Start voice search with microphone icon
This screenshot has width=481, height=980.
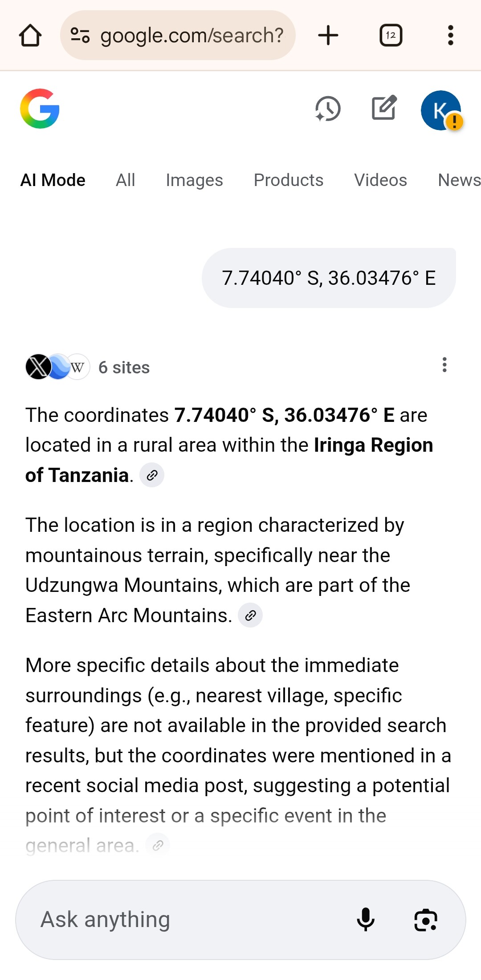click(366, 919)
